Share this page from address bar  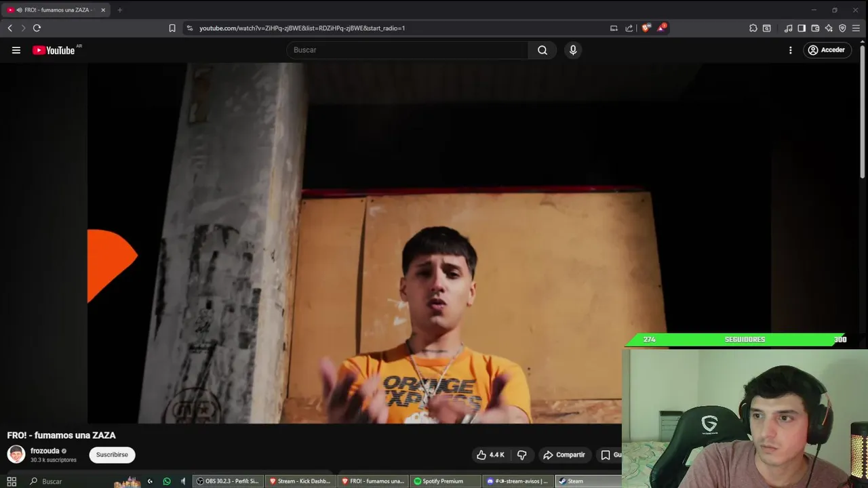[629, 28]
